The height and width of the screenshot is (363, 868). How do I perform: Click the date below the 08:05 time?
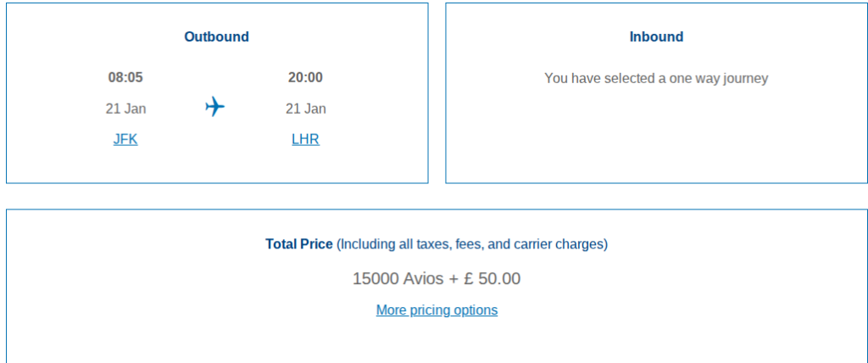[125, 109]
